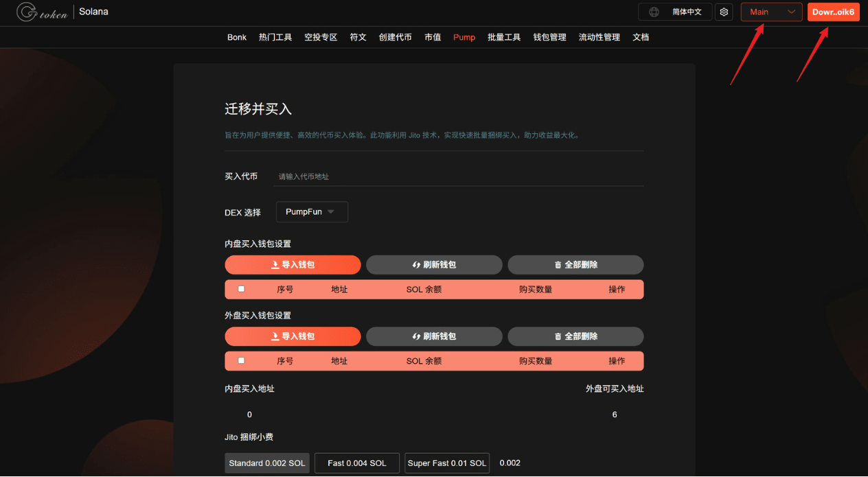868x477 pixels.
Task: Click the globe language icon
Action: 654,12
